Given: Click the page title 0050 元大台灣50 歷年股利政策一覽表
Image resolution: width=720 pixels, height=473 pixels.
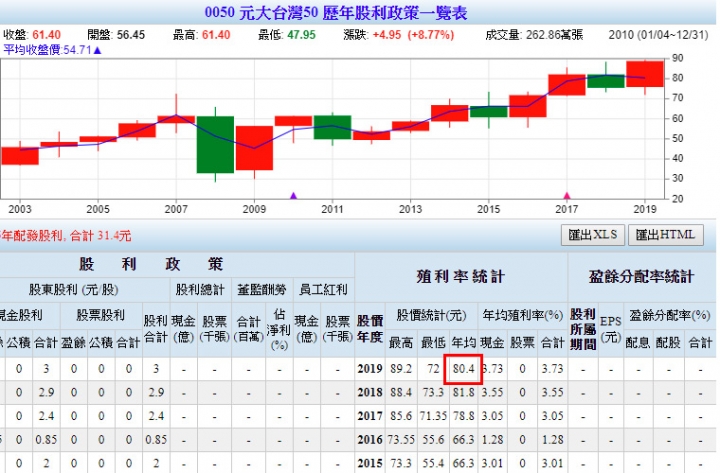Looking at the screenshot, I should coord(336,12).
